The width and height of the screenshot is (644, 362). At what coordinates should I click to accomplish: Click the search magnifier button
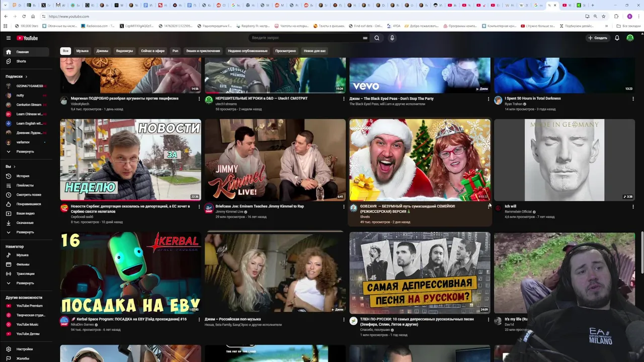(377, 38)
